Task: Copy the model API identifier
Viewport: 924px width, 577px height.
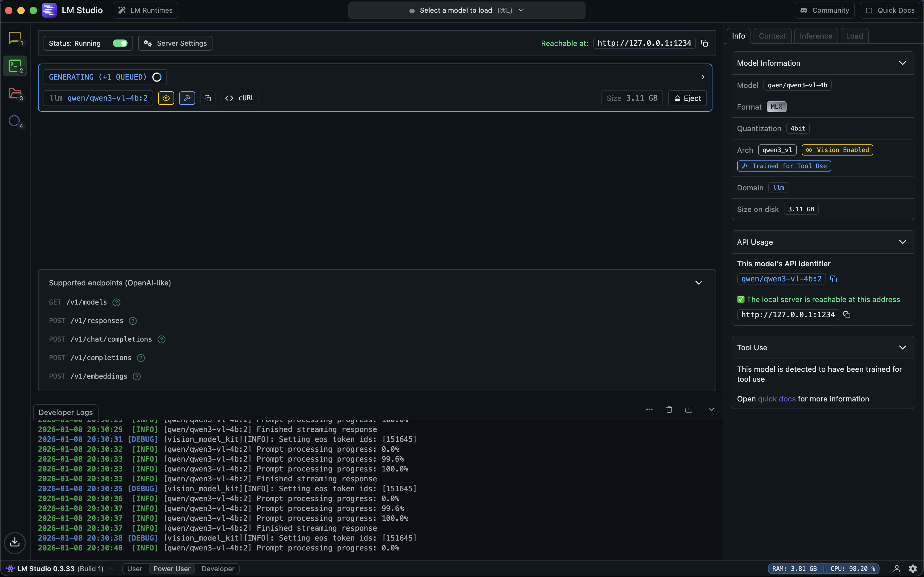Action: 834,279
